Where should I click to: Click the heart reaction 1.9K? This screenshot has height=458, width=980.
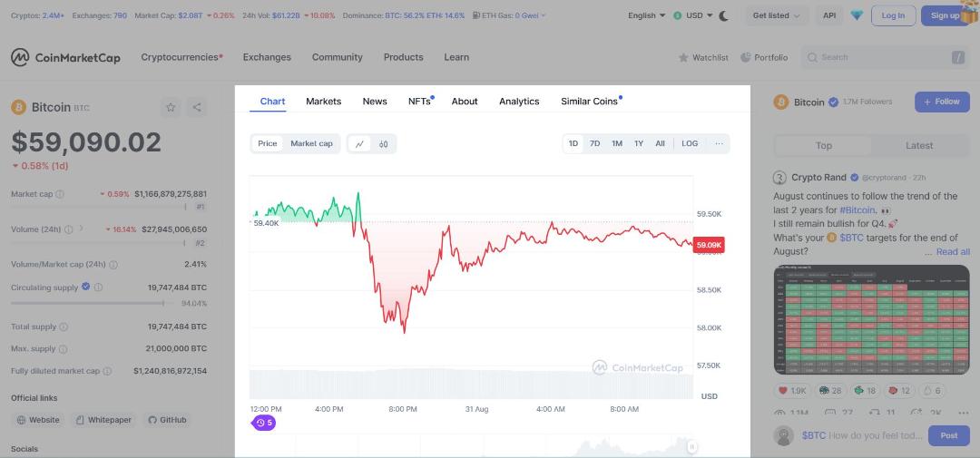point(792,391)
